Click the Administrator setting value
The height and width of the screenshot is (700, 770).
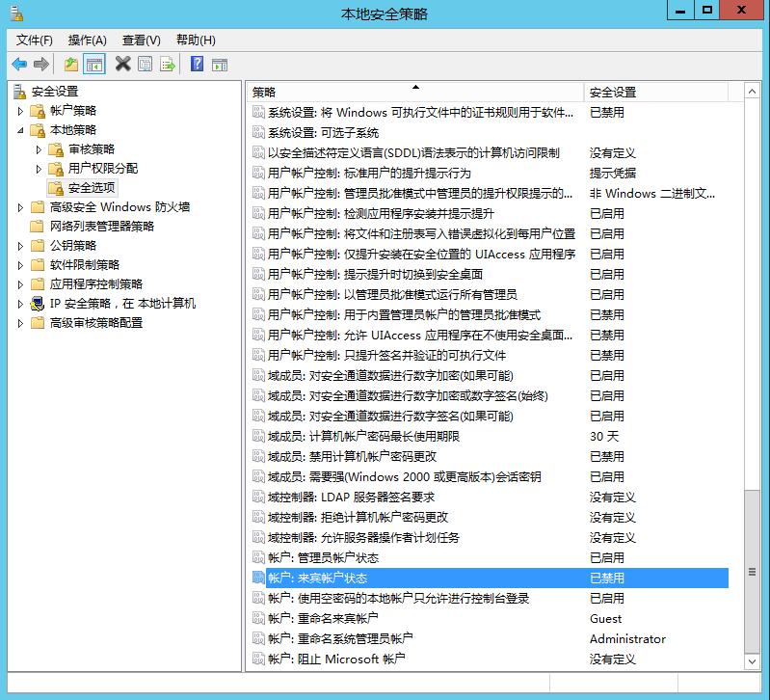pyautogui.click(x=627, y=638)
